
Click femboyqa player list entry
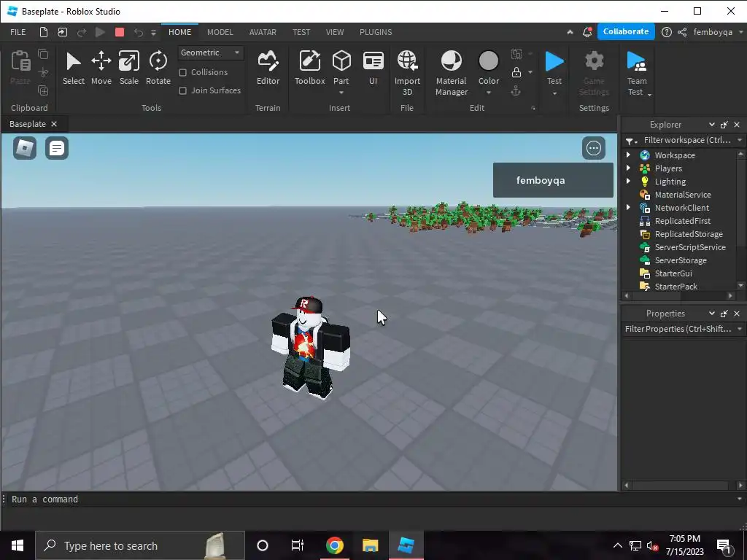tap(553, 180)
